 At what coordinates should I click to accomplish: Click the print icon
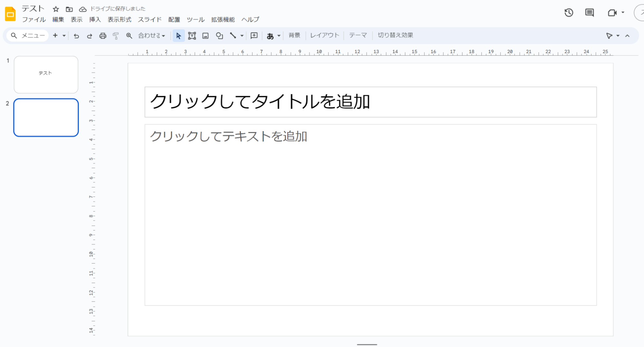point(103,36)
